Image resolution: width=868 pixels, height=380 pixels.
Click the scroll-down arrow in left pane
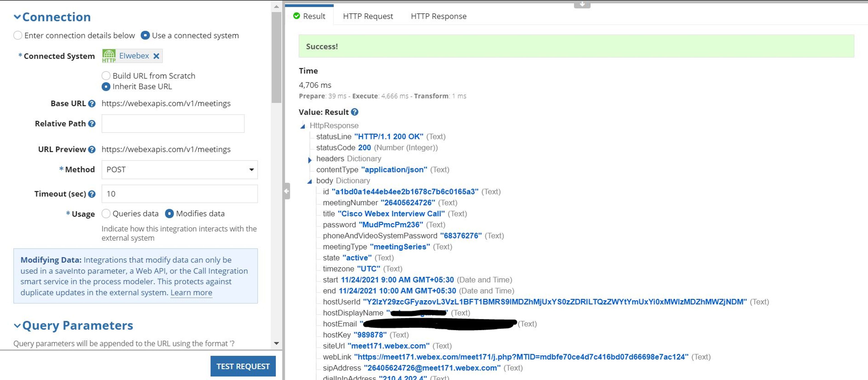pos(276,343)
